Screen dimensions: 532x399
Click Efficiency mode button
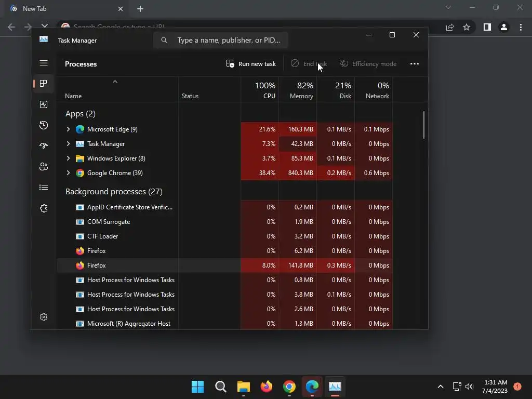point(368,64)
